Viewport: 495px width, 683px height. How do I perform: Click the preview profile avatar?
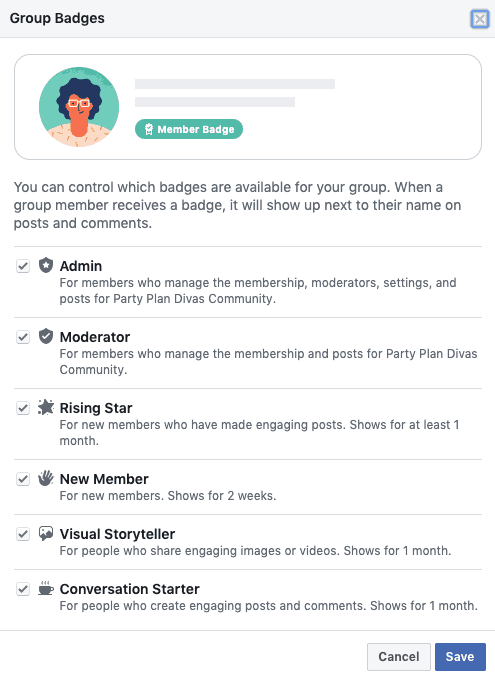79,107
